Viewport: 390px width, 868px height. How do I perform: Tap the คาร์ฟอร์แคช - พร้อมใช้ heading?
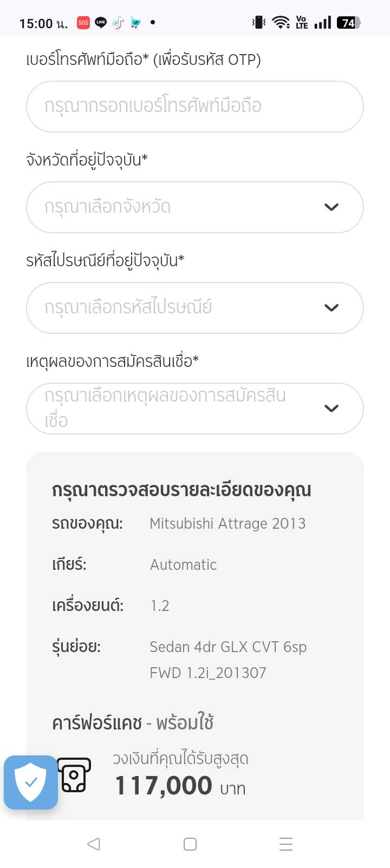click(133, 723)
